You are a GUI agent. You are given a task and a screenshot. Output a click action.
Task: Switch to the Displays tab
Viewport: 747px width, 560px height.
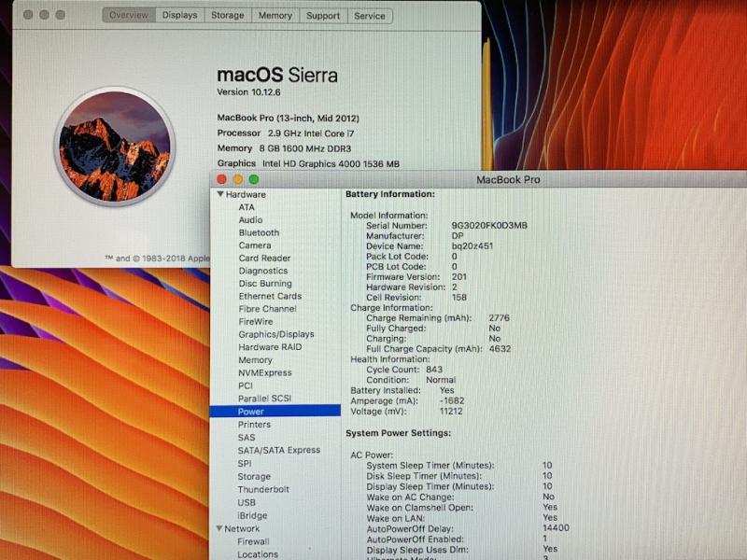(179, 16)
